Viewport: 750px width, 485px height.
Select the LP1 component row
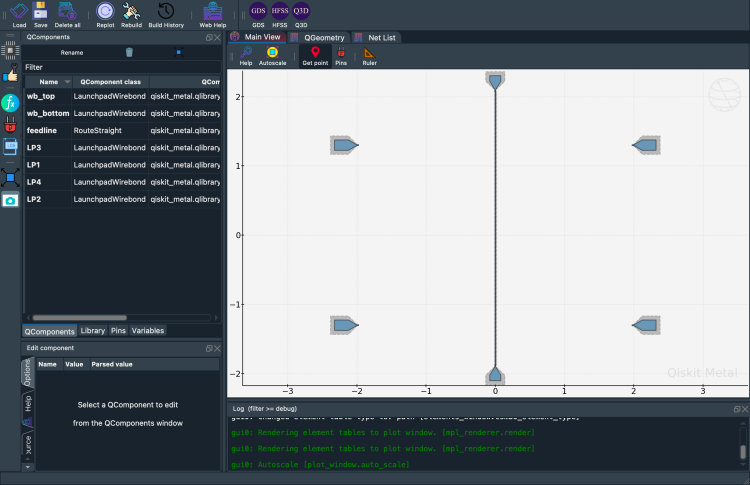click(x=122, y=165)
